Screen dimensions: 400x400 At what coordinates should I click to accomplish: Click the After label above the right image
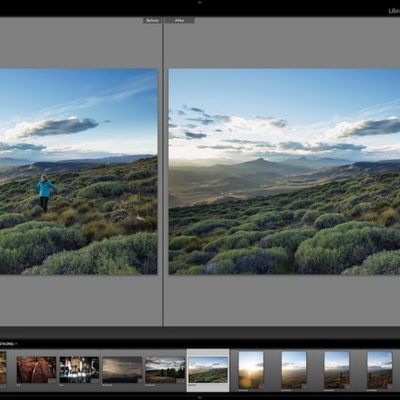point(179,20)
